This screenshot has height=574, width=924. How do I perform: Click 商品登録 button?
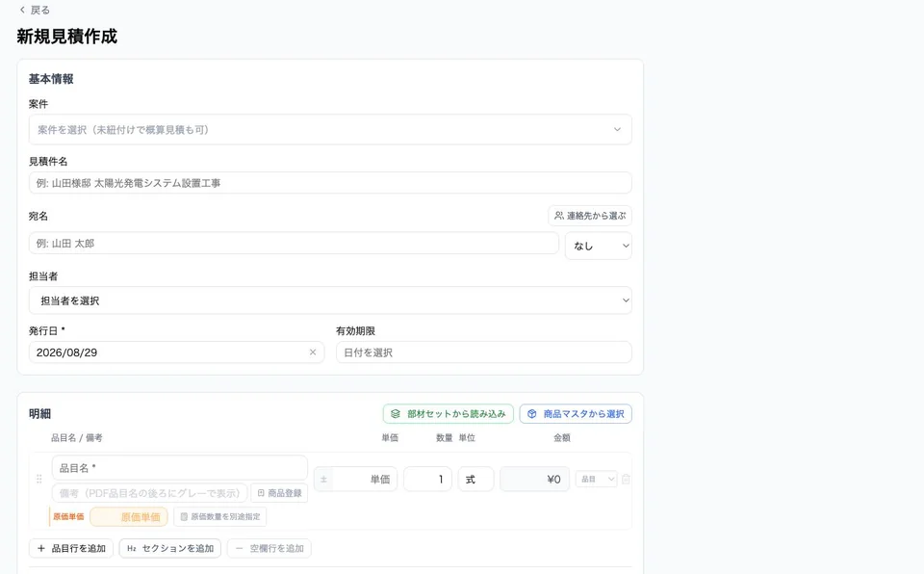[279, 493]
